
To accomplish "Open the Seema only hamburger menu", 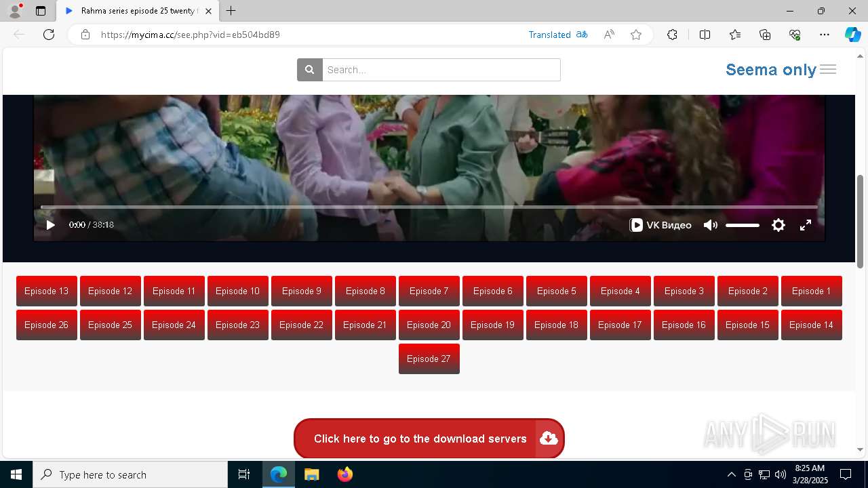I will point(828,70).
